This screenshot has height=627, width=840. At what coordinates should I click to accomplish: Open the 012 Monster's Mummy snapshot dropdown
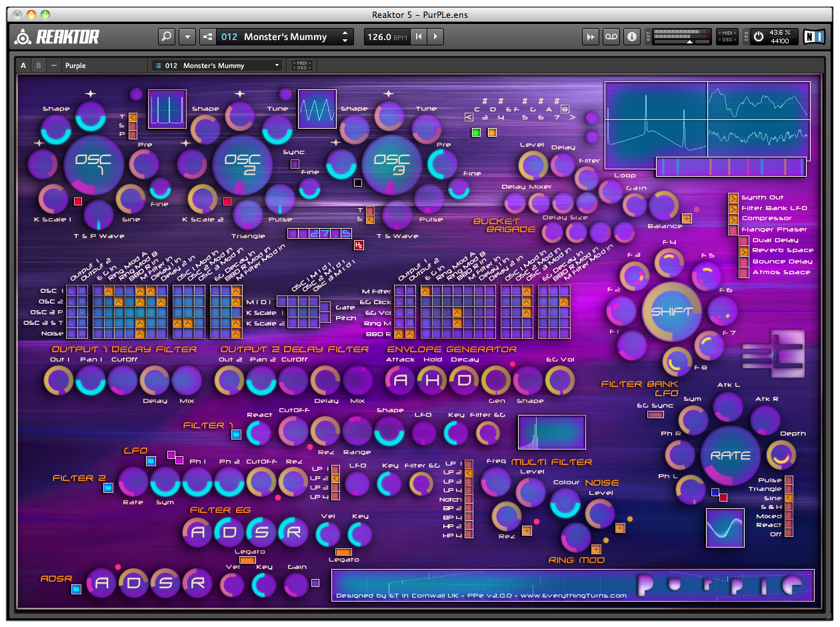[217, 65]
